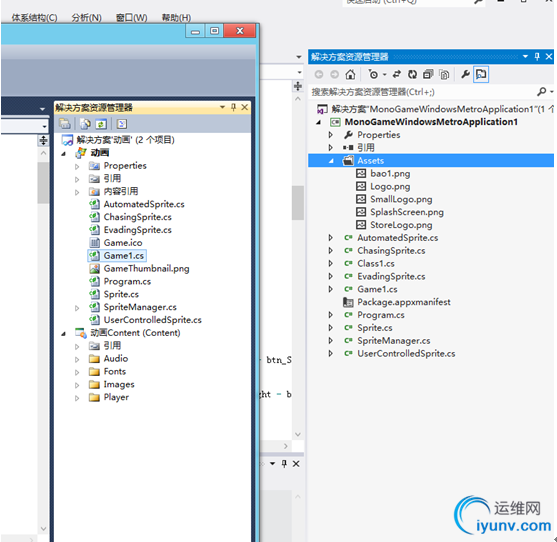Click left pane vertical scrollbar thumb
This screenshot has height=542, width=557.
point(43,183)
